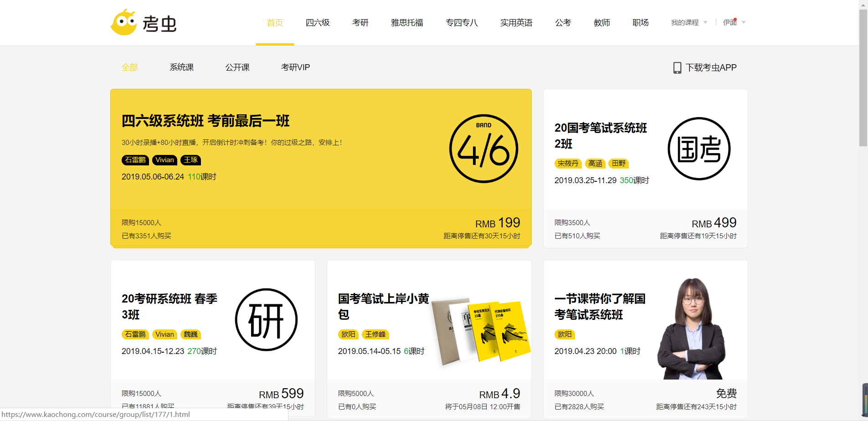The height and width of the screenshot is (421, 868).
Task: Select the 全部 course filter
Action: coord(130,67)
